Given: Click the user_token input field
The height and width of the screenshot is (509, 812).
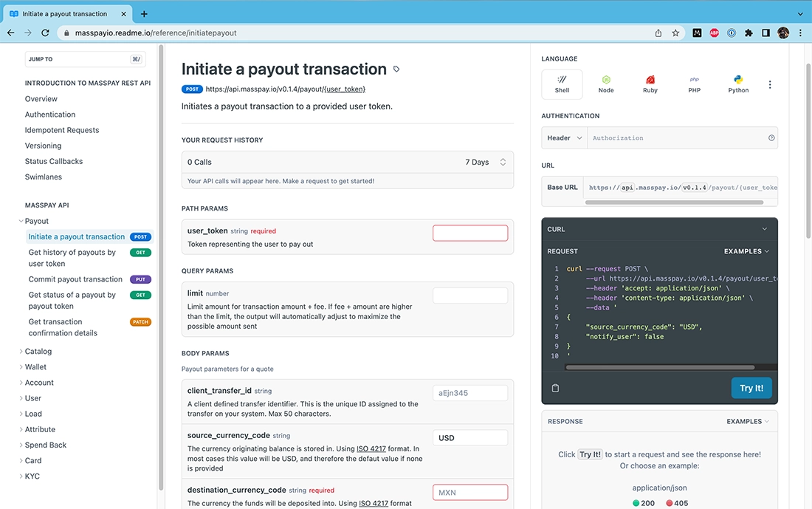Looking at the screenshot, I should pyautogui.click(x=470, y=233).
